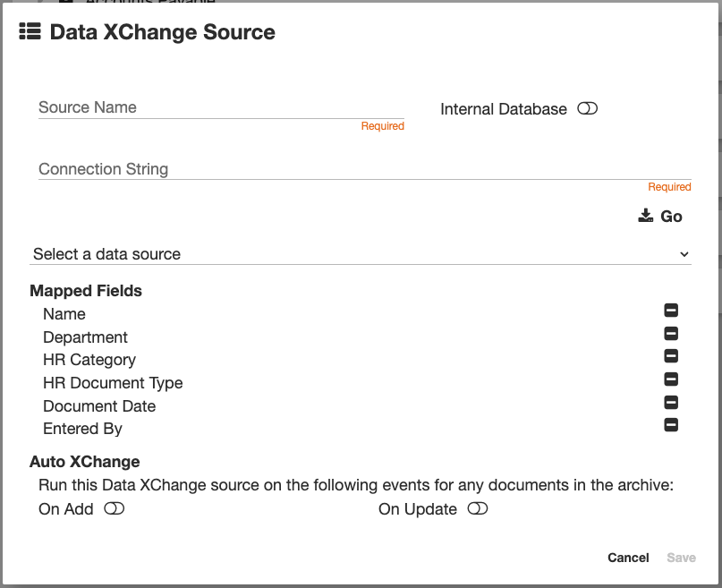Click the list icon beside Data XChange Source title
This screenshot has width=722, height=588.
coord(30,32)
